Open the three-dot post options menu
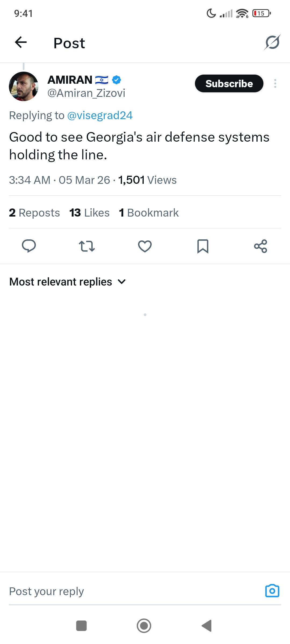Screen dimensions: 290x644 [275, 83]
